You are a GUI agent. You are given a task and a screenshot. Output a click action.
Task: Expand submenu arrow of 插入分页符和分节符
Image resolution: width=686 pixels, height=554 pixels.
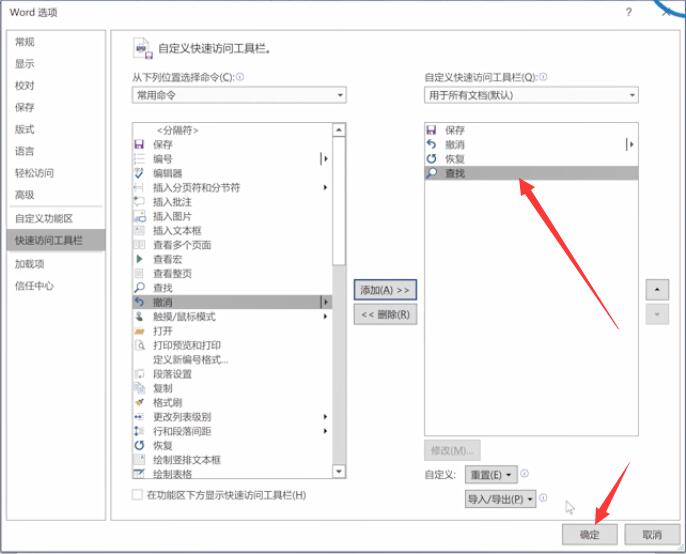coord(325,188)
